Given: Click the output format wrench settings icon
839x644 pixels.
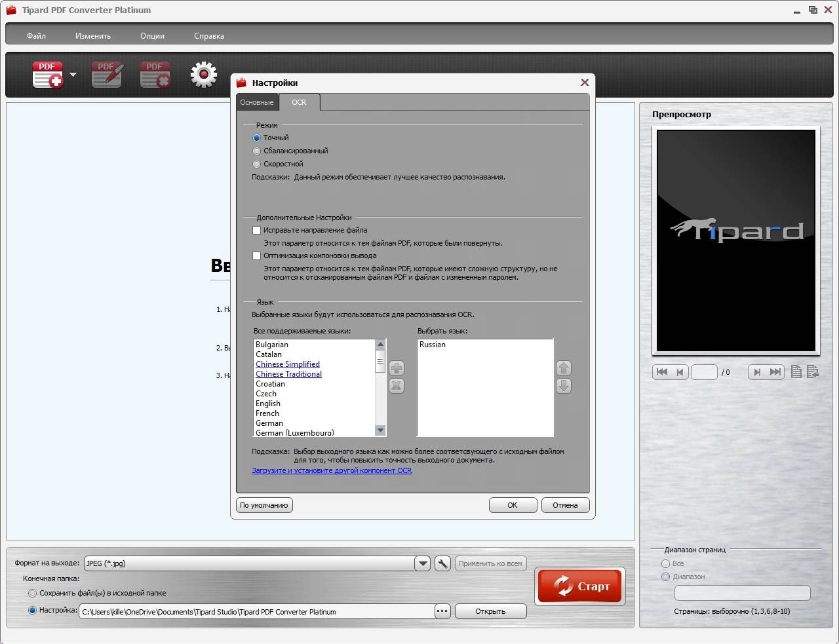Looking at the screenshot, I should pos(442,563).
